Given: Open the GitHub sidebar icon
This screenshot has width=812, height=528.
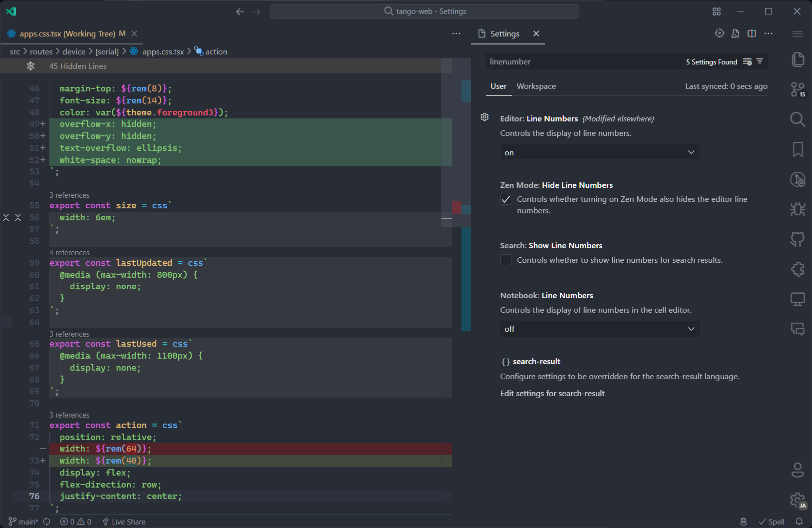Looking at the screenshot, I should [x=798, y=239].
